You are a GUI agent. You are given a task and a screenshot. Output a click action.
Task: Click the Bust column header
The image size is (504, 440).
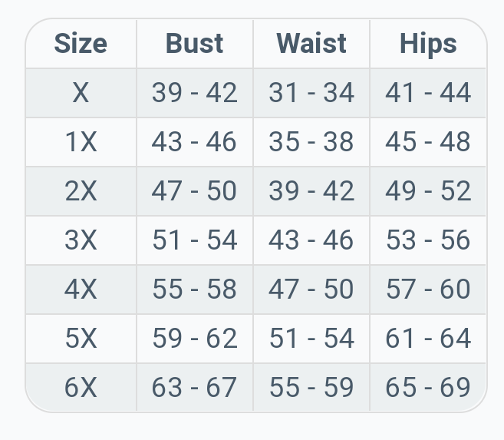pos(195,44)
